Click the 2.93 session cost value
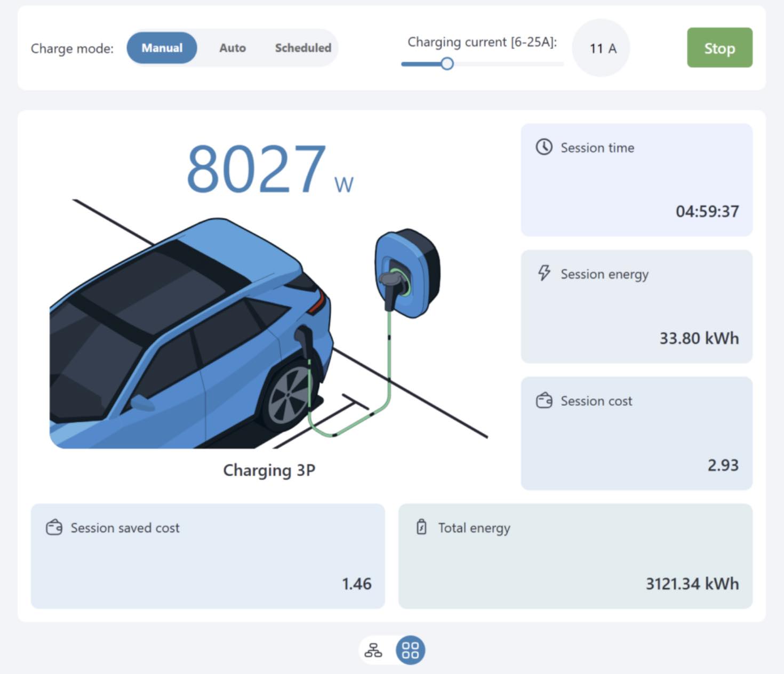The image size is (784, 674). click(723, 465)
